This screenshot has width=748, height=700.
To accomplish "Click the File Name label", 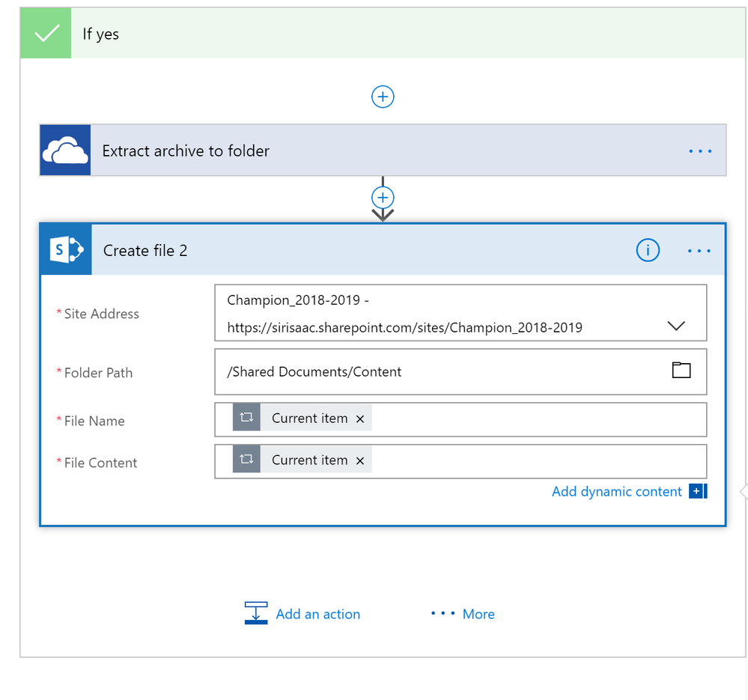I will click(x=94, y=421).
